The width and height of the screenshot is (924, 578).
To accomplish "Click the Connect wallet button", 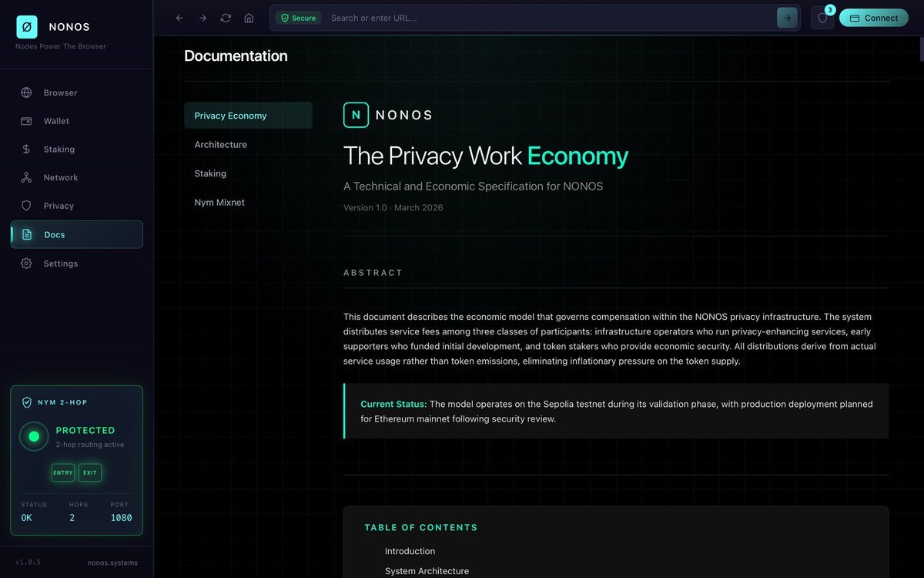I will (x=874, y=18).
